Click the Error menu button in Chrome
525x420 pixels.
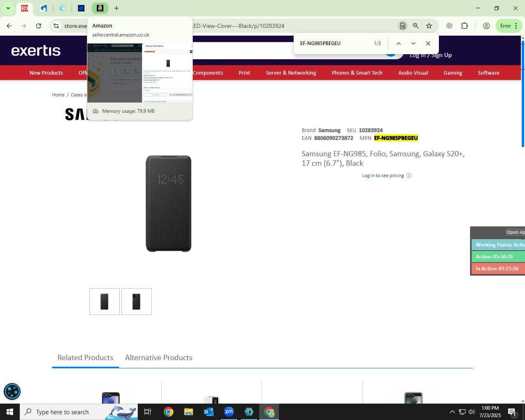tap(509, 26)
